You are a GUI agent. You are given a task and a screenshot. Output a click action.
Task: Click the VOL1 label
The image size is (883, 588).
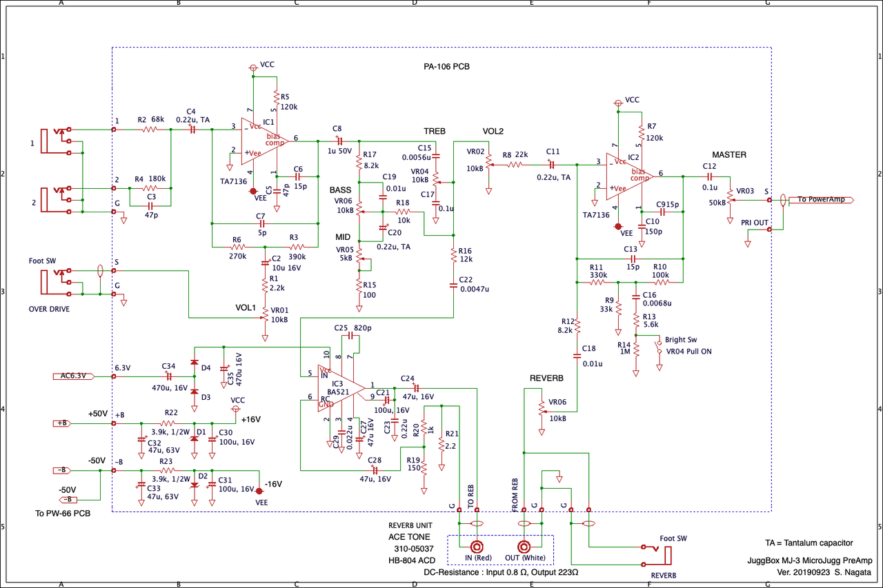(246, 307)
